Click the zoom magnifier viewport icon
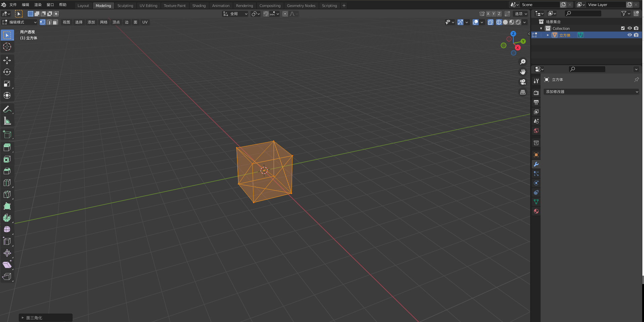 (x=523, y=62)
